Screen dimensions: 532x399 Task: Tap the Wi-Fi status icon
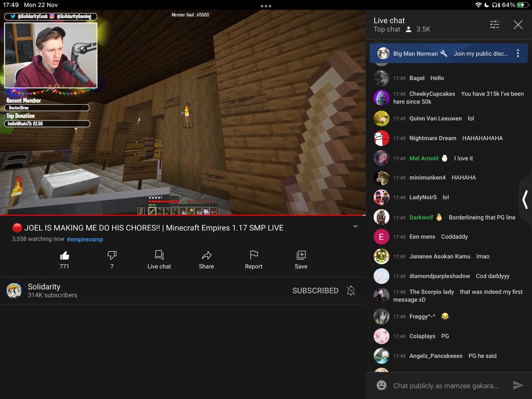click(x=478, y=5)
